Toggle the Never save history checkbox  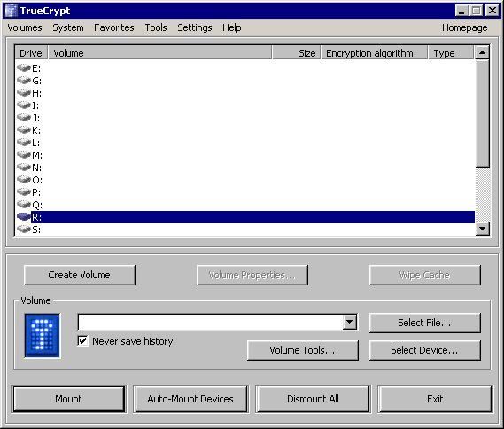tap(82, 341)
